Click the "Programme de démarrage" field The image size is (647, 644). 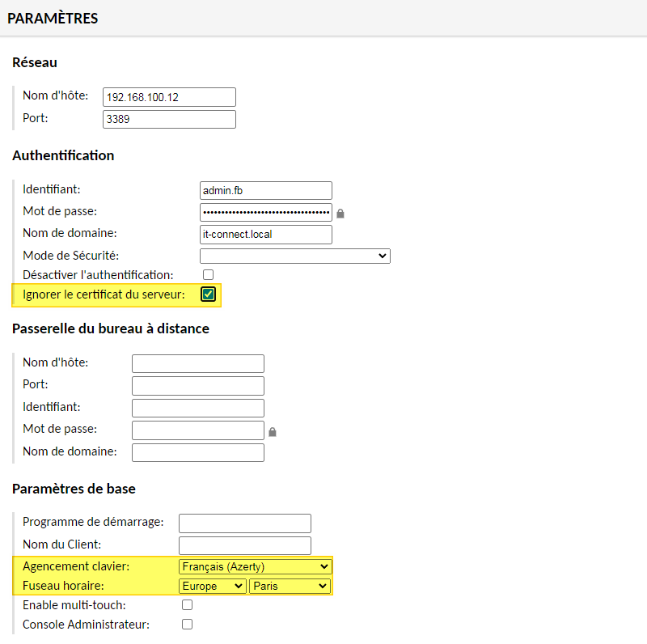(x=245, y=523)
